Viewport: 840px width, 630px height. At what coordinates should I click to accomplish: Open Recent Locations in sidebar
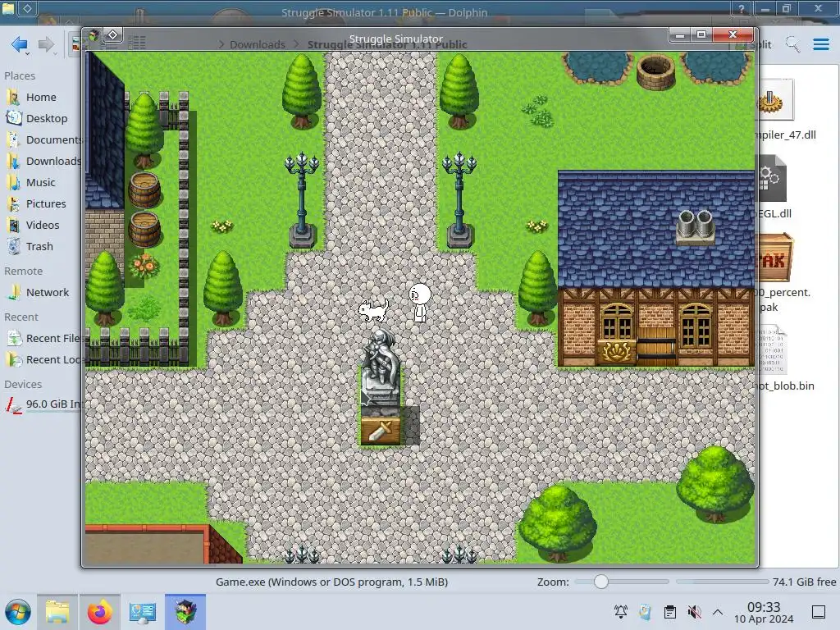point(52,360)
